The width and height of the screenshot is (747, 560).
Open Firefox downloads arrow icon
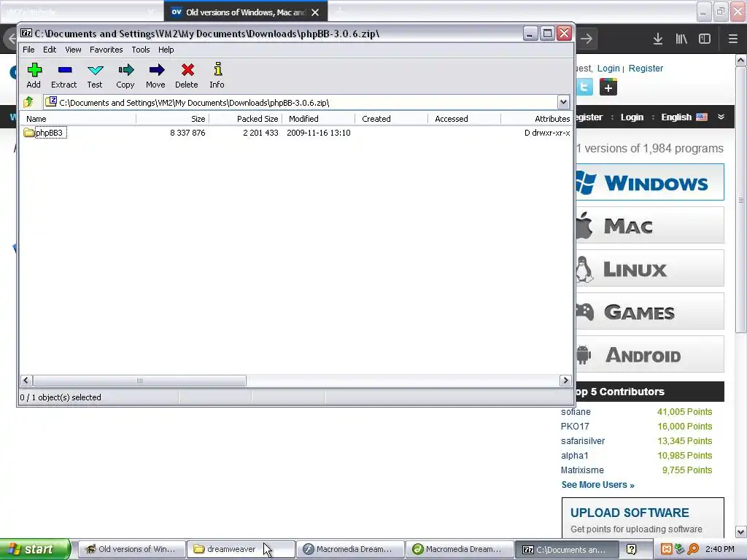[658, 39]
